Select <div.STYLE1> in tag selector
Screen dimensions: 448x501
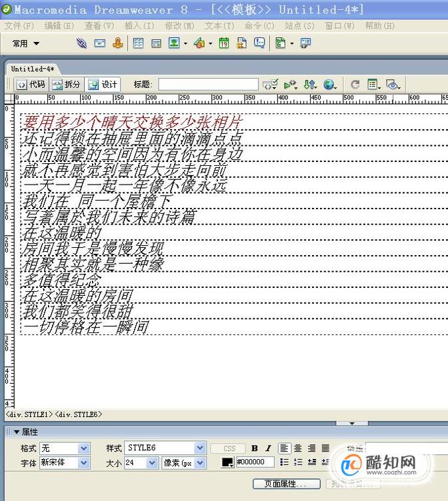(x=29, y=414)
